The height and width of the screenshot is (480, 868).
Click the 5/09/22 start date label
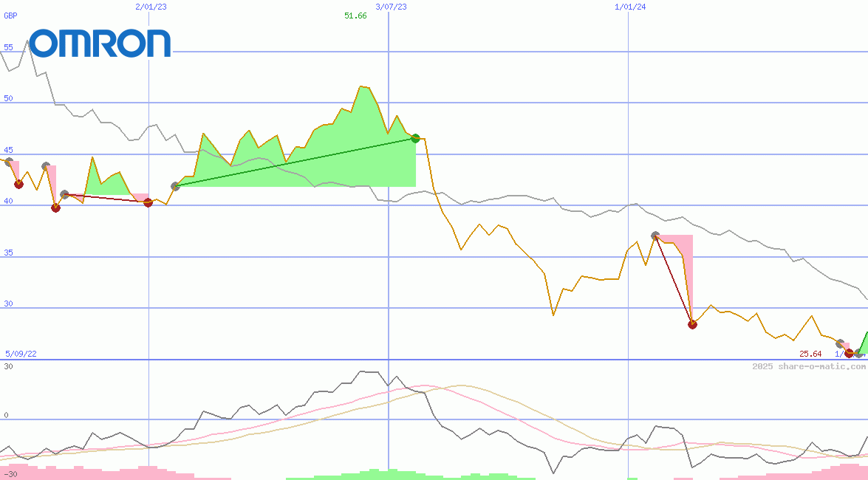tap(21, 354)
